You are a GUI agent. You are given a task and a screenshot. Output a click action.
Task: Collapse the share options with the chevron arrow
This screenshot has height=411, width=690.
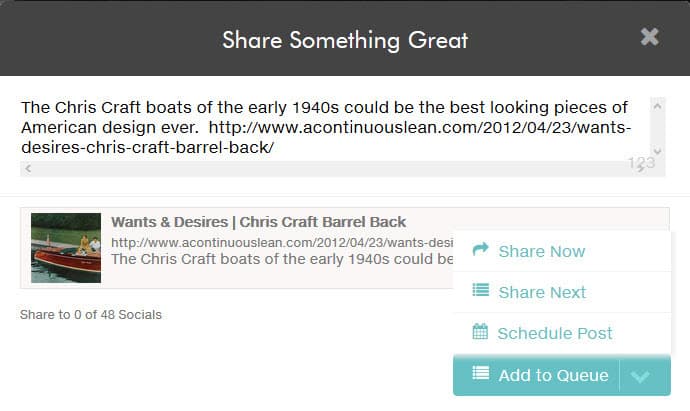coord(642,376)
